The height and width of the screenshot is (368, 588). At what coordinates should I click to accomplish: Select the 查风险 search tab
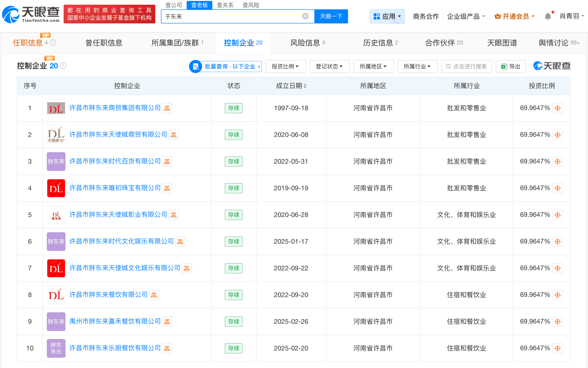click(251, 5)
